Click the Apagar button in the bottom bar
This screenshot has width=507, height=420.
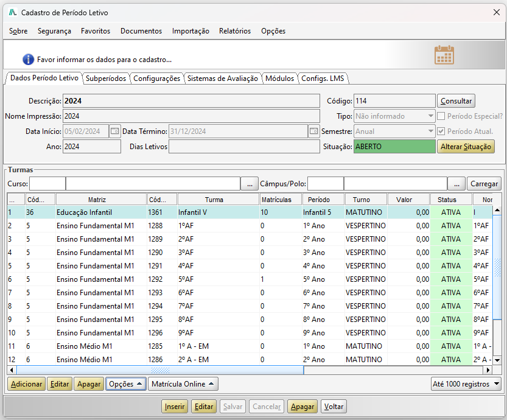coord(302,407)
